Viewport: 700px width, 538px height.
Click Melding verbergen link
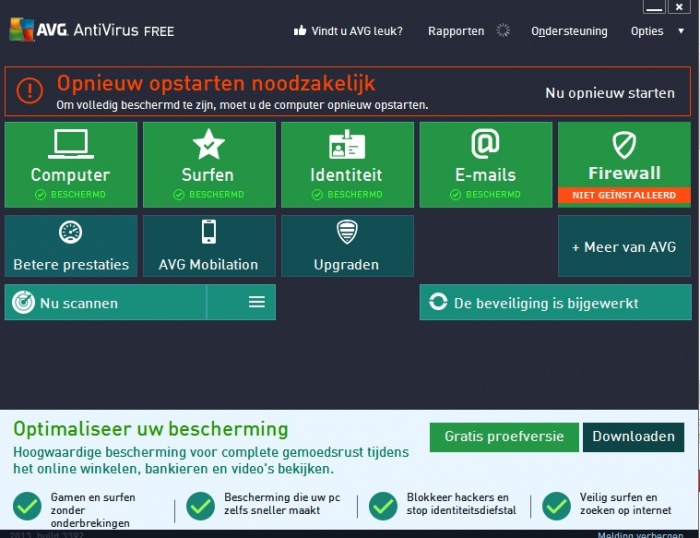[x=640, y=534]
